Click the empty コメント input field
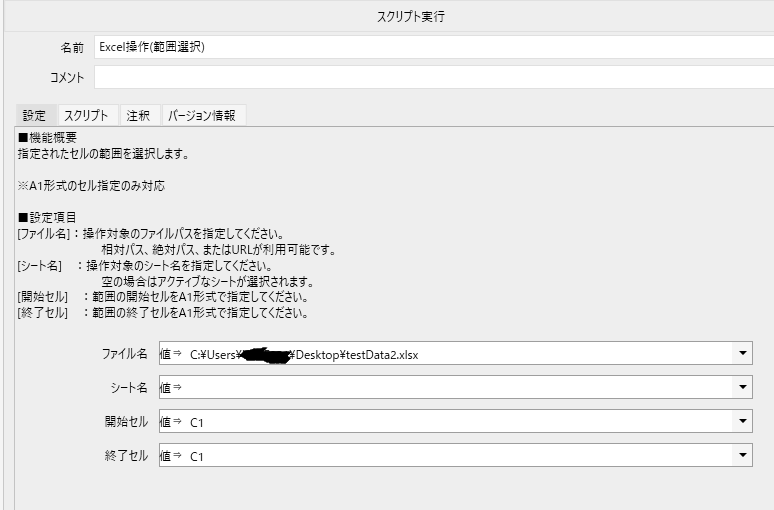774x510 pixels. (430, 77)
